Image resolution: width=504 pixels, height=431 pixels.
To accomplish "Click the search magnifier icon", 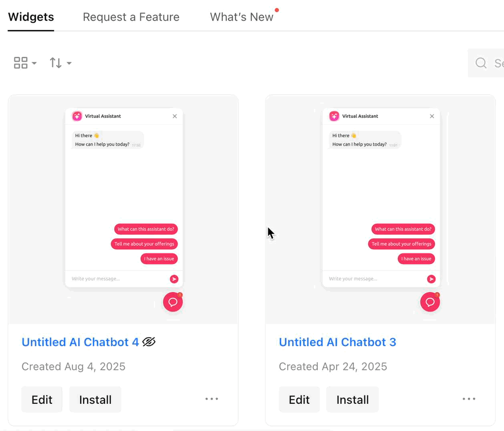I will coord(481,63).
